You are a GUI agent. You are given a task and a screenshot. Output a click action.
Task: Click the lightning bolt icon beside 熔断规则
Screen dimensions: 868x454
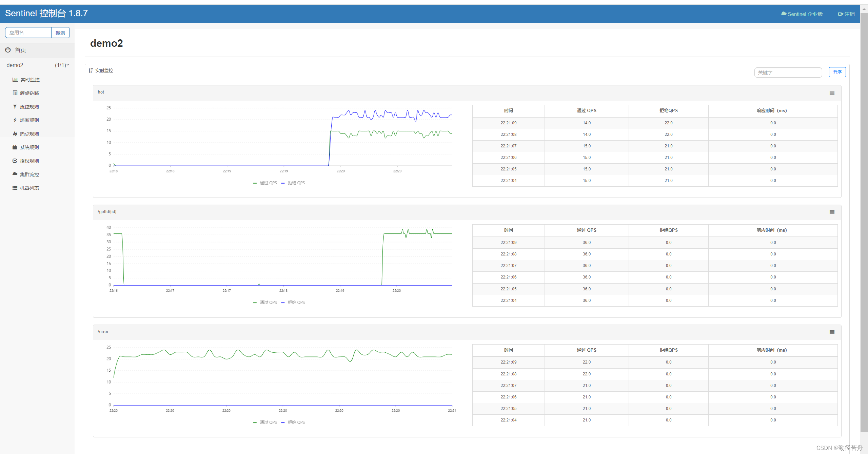tap(15, 120)
